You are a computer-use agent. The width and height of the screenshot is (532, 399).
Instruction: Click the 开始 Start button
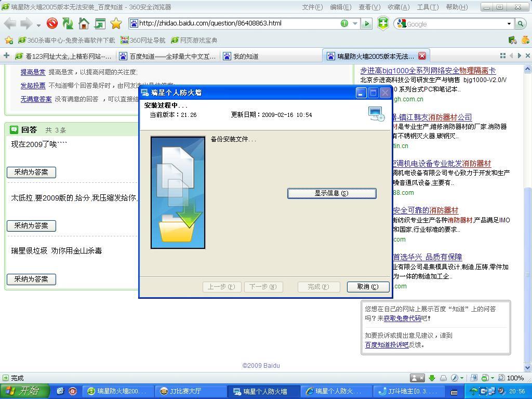[24, 391]
